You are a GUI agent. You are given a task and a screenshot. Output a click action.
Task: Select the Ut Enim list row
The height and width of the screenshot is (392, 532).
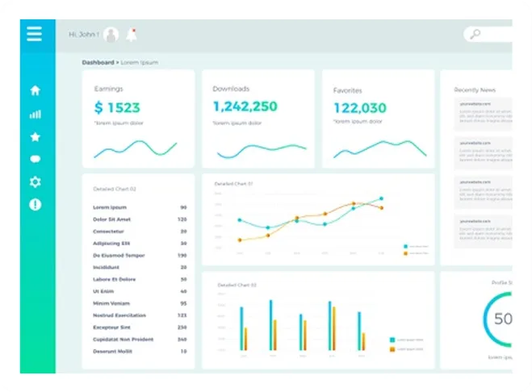(x=140, y=291)
